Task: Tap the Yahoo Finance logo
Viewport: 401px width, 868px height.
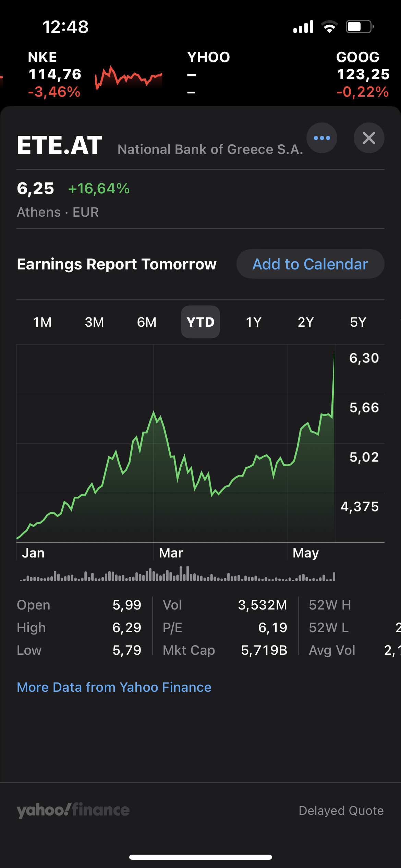Action: [73, 810]
